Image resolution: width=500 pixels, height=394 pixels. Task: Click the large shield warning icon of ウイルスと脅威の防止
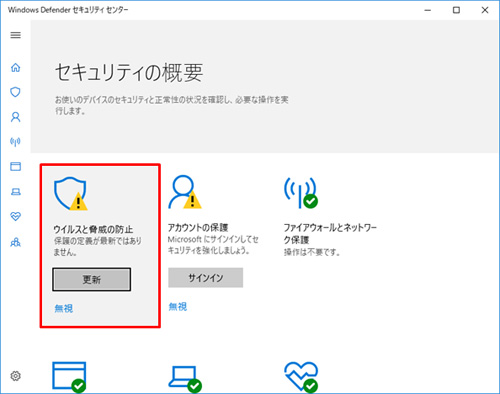click(x=71, y=194)
